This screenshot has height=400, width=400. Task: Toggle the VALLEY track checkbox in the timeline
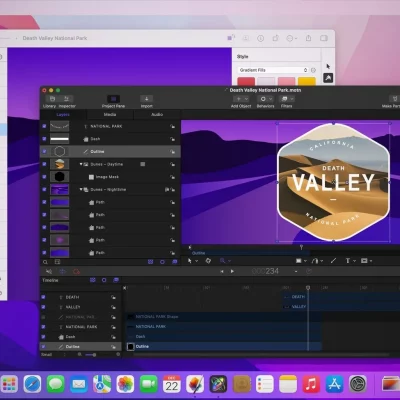pyautogui.click(x=43, y=307)
